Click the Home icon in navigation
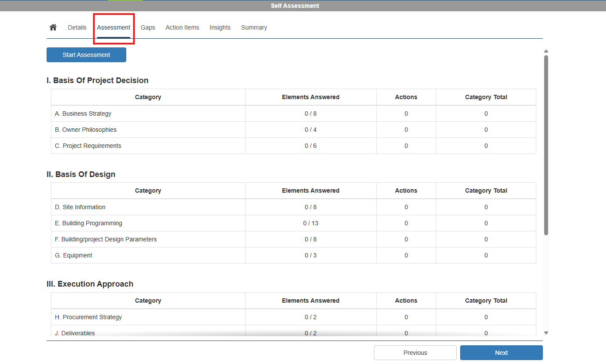The height and width of the screenshot is (364, 606). tap(53, 27)
